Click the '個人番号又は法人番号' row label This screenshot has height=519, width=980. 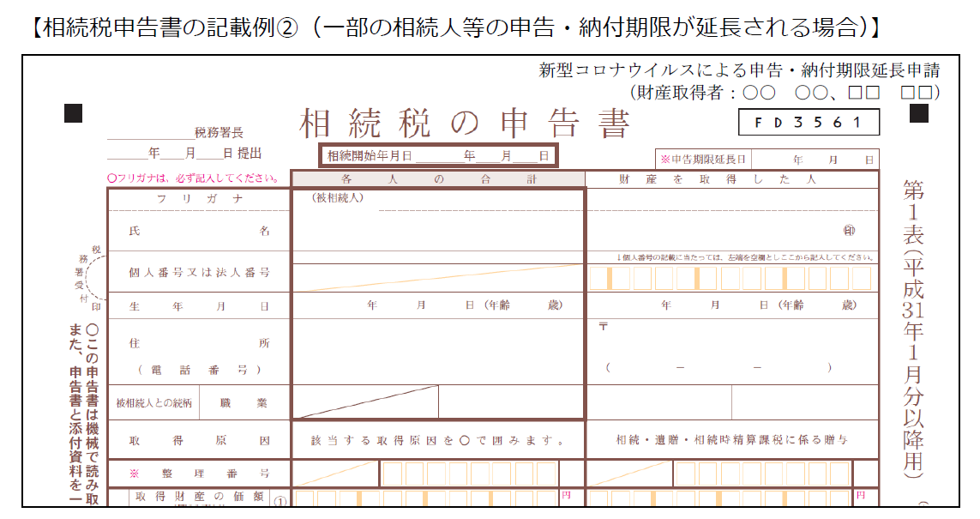tap(200, 272)
